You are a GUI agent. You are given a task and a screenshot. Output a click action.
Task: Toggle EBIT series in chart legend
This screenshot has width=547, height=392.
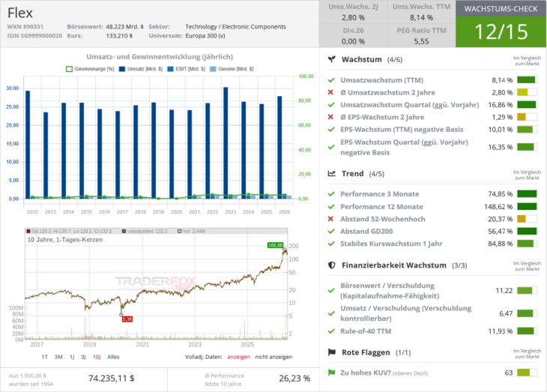pos(187,69)
